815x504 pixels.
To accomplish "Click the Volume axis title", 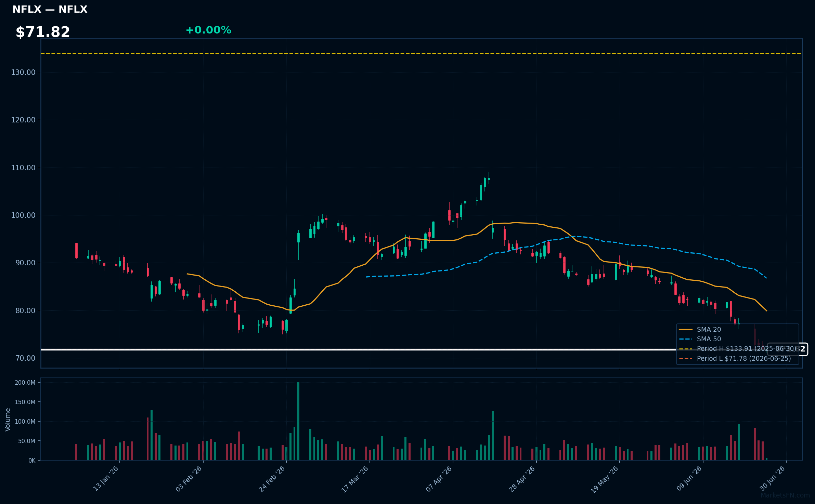I will point(8,420).
